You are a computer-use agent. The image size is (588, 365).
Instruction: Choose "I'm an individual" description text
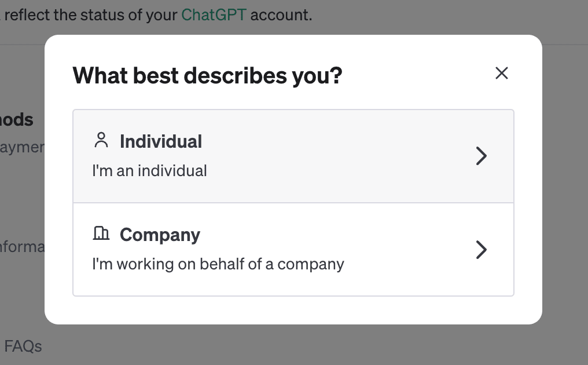150,171
